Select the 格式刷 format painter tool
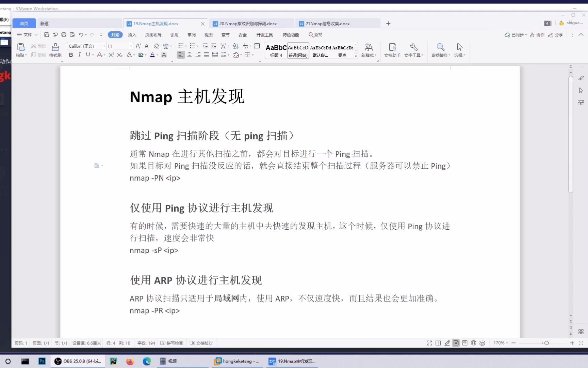This screenshot has width=588, height=368. pos(55,50)
